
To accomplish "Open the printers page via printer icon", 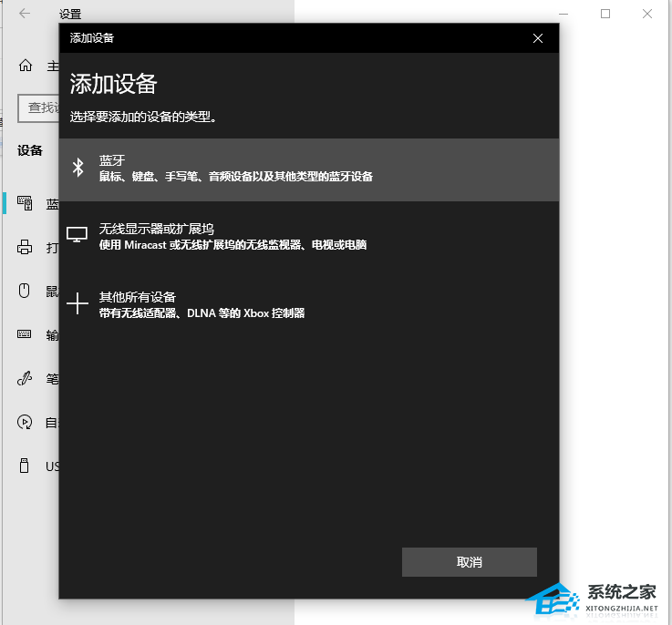I will (x=26, y=247).
